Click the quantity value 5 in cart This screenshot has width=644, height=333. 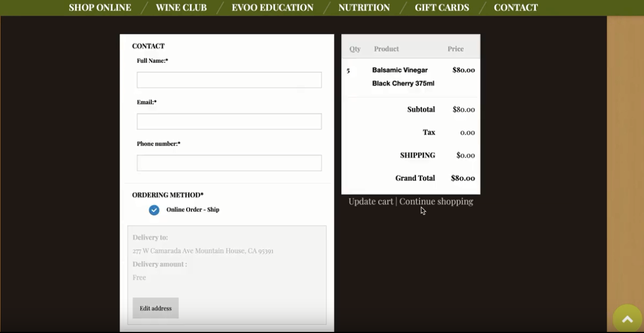click(x=348, y=70)
